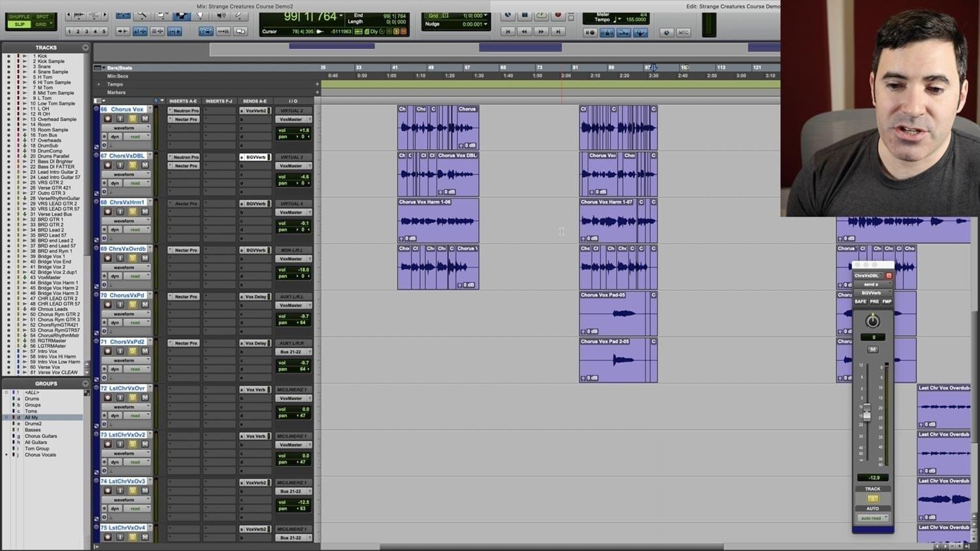Open the BGVVerb send on ChorsVxDBL track
This screenshot has width=980, height=551.
coord(255,158)
